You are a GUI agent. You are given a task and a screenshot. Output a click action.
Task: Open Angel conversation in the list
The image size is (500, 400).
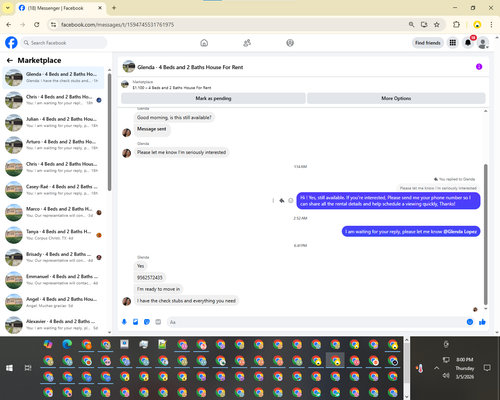click(x=53, y=302)
